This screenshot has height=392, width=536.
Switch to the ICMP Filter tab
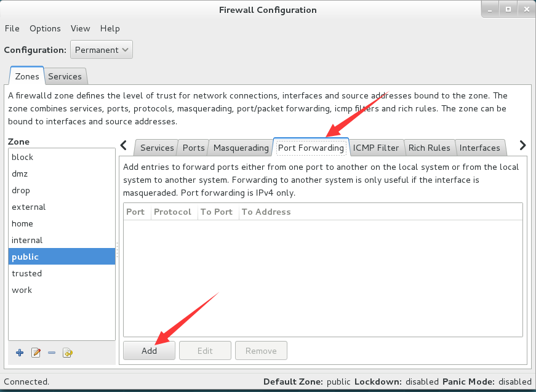[x=375, y=148]
